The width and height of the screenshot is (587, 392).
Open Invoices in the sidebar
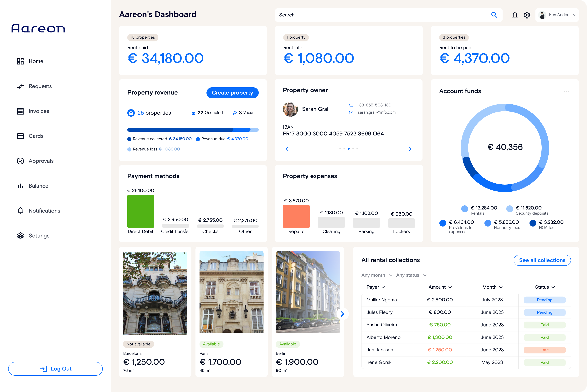click(x=39, y=111)
